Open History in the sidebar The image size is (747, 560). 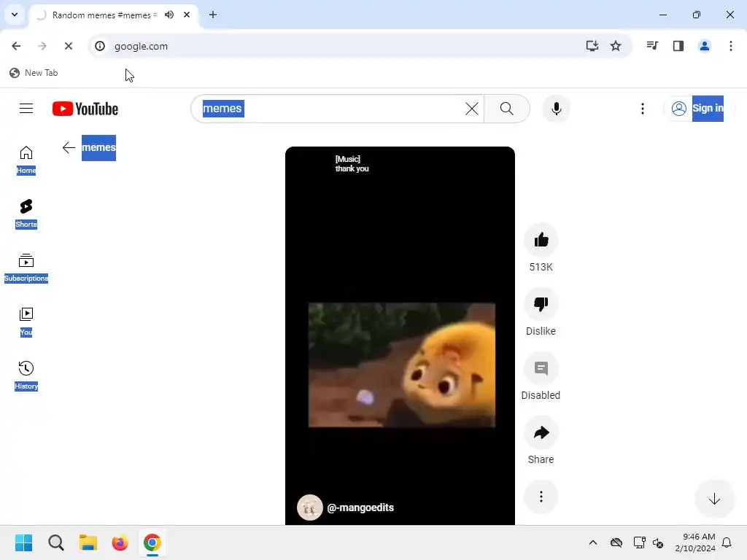[x=26, y=376]
